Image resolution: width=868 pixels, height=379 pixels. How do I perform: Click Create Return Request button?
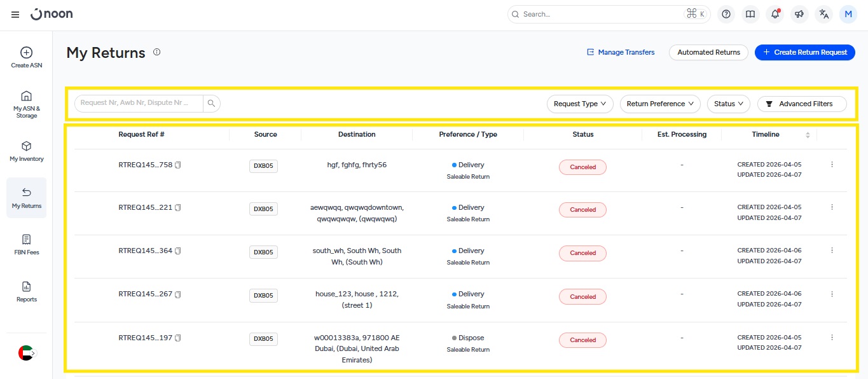(x=804, y=52)
